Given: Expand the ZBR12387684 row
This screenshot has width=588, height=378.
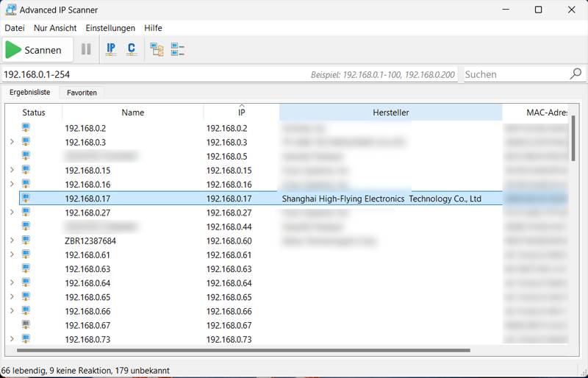Looking at the screenshot, I should (12, 240).
